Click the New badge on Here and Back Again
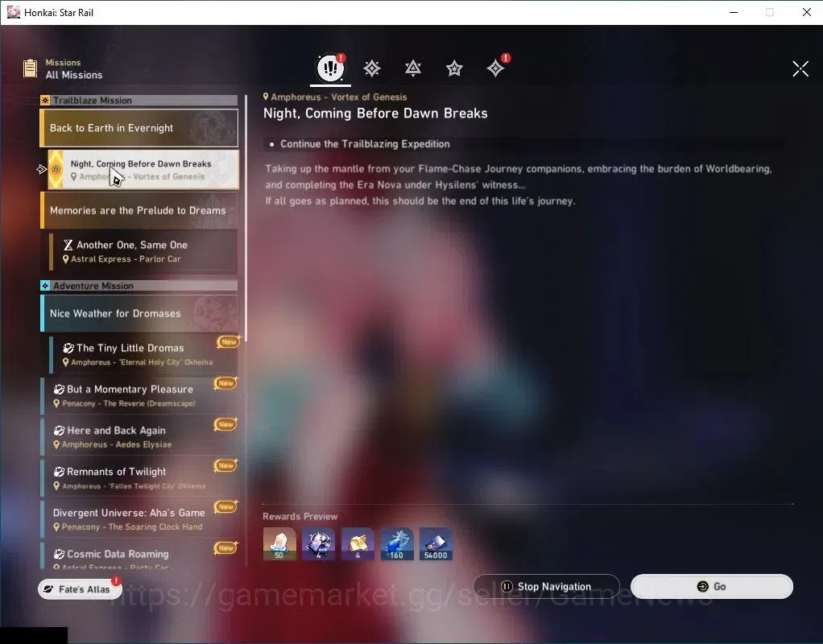 [x=226, y=424]
